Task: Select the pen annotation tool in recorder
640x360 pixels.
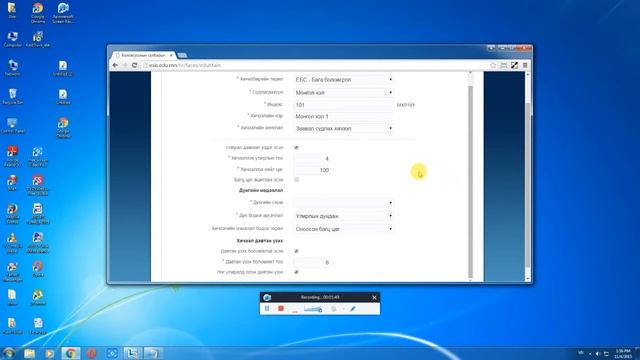Action: pos(353,309)
